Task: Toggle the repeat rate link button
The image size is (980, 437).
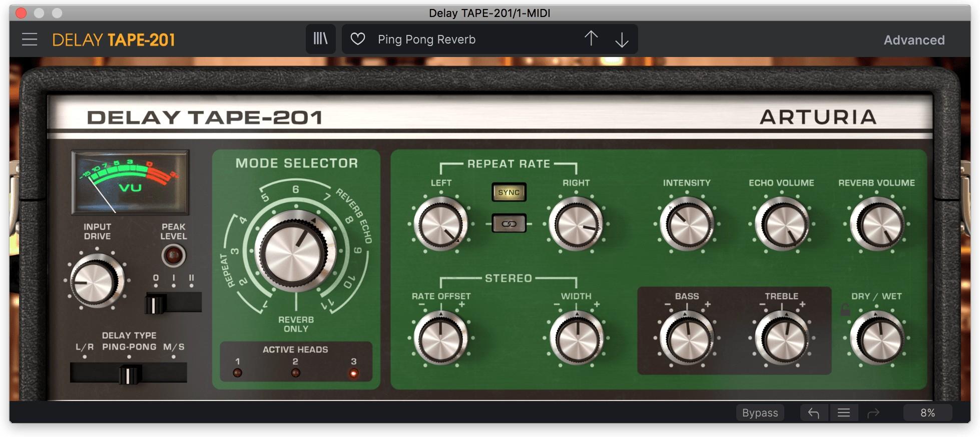Action: [x=509, y=223]
